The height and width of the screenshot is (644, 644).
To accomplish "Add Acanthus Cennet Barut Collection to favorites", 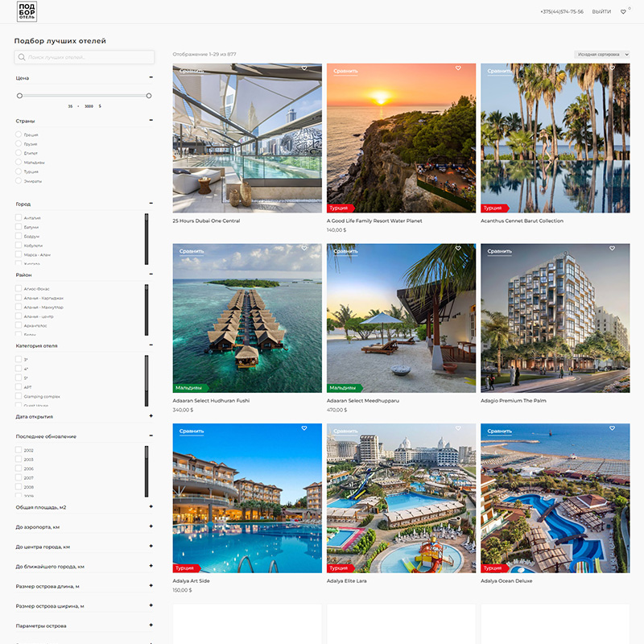I will point(612,68).
